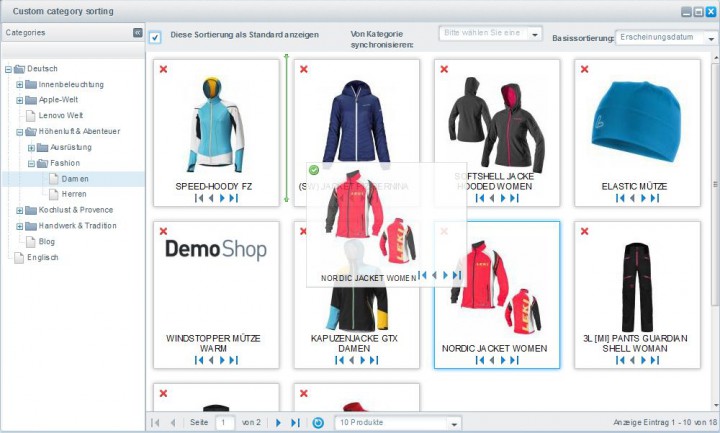
Task: Move SPEED-HOODY FZ one position forward
Action: tap(222, 198)
